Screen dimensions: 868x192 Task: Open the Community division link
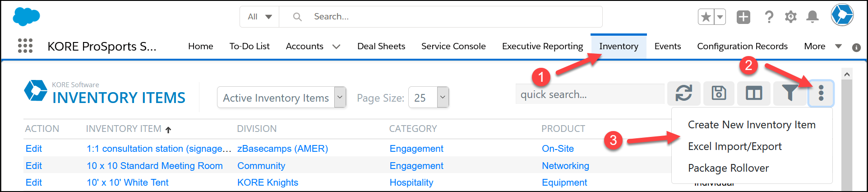(261, 166)
